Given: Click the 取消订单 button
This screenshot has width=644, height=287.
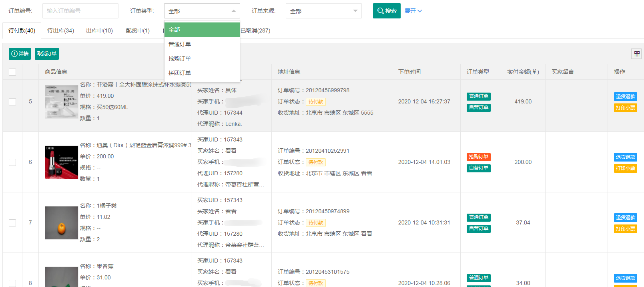Looking at the screenshot, I should [x=47, y=54].
